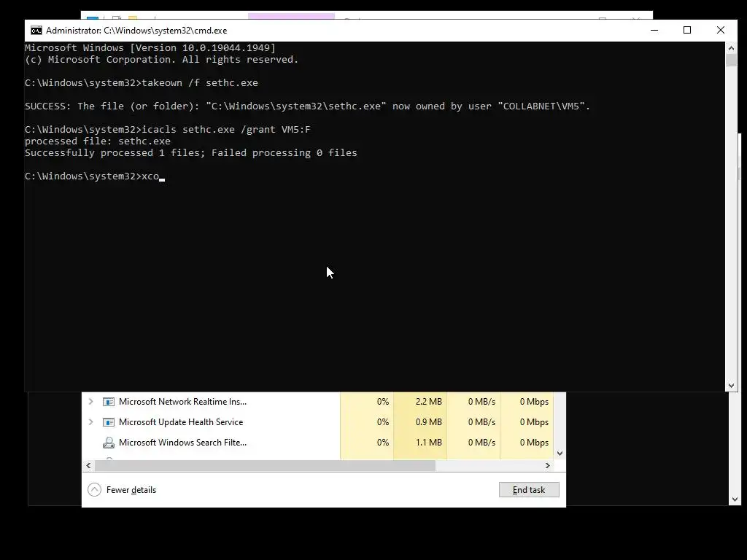Viewport: 747px width, 560px height.
Task: Click 1.1 MB memory cell
Action: (420, 443)
